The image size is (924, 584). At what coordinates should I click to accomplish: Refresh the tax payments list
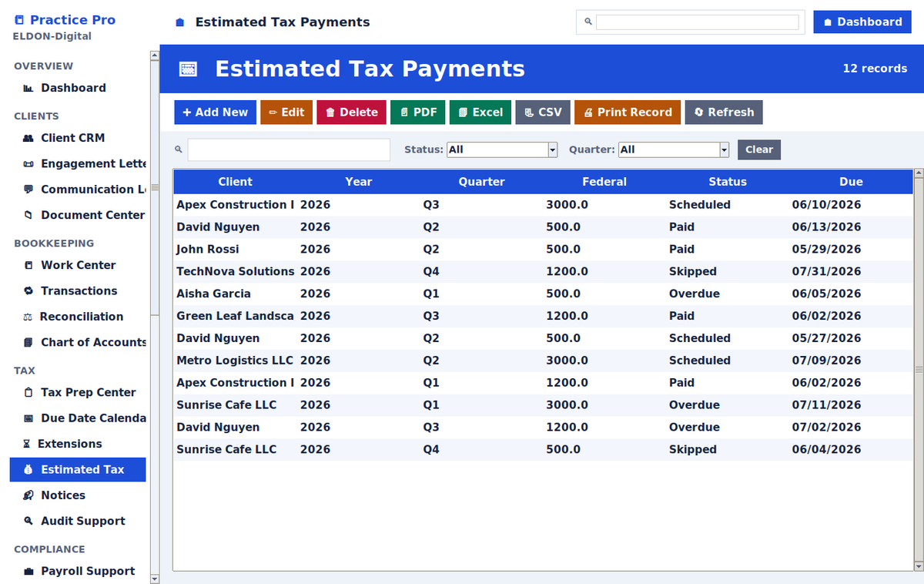point(724,112)
